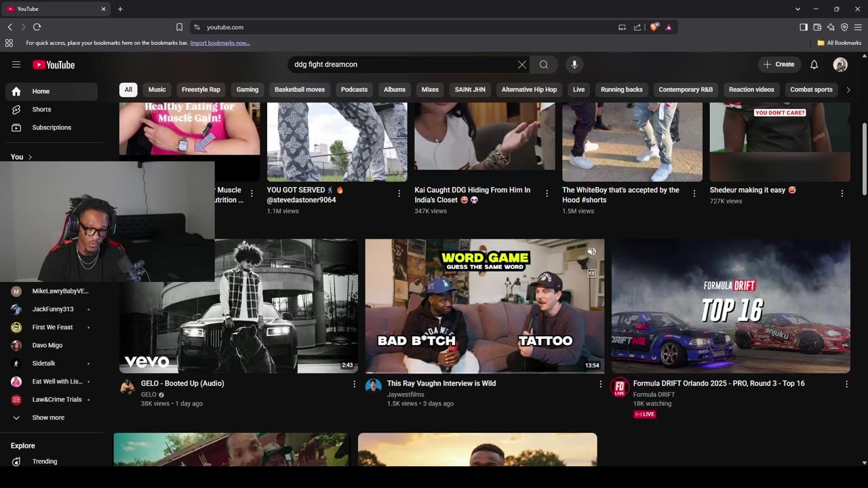Viewport: 868px width, 488px height.
Task: Go back using browser back arrow
Action: point(9,27)
